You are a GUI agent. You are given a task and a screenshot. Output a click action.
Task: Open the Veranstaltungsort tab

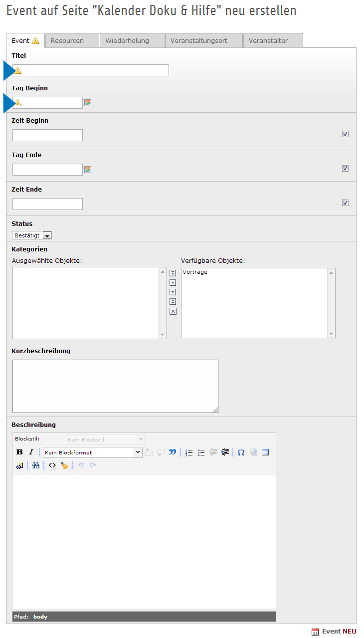pyautogui.click(x=203, y=41)
